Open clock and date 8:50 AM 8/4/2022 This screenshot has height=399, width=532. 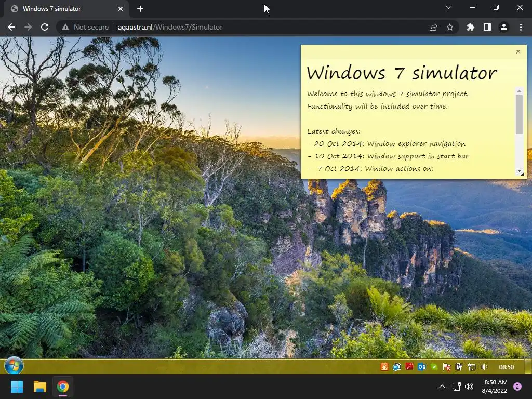click(x=495, y=387)
